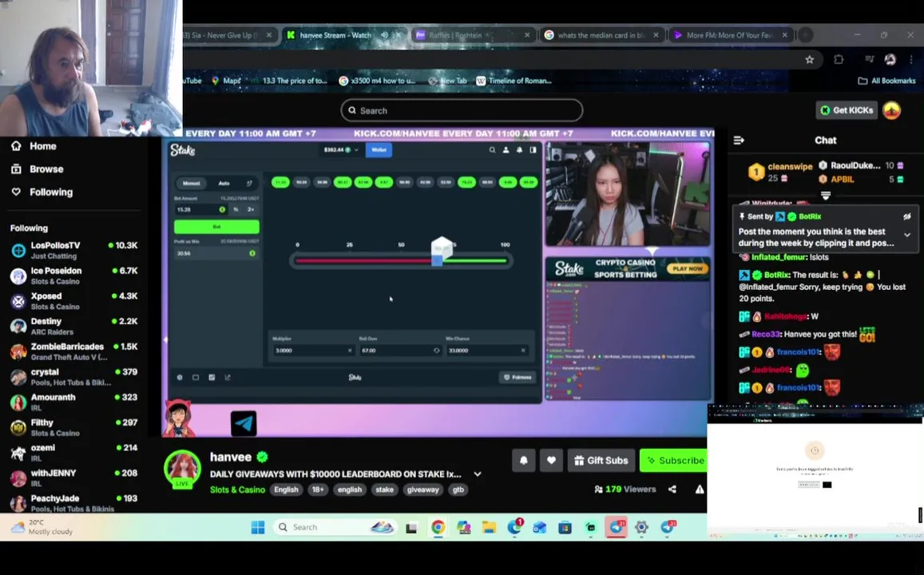The image size is (924, 575).
Task: Click the share stream icon
Action: [x=672, y=489]
